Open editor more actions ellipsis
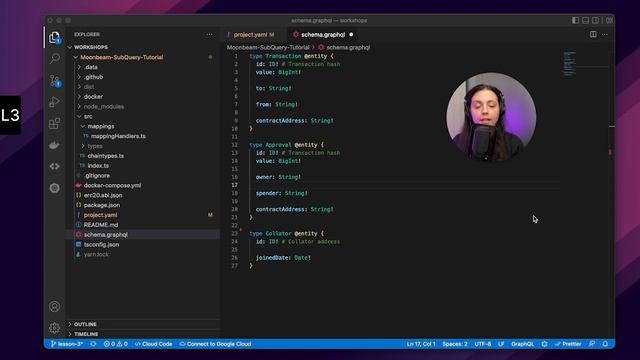Image resolution: width=640 pixels, height=360 pixels. pyautogui.click(x=605, y=34)
